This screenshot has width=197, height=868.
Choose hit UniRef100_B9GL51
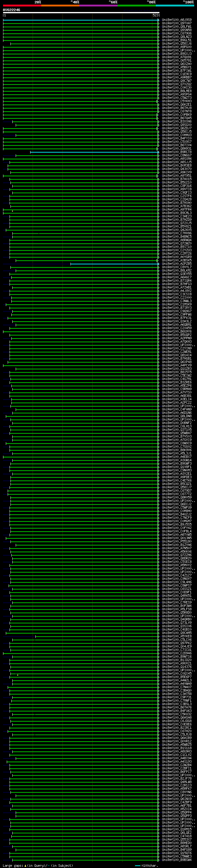[x=177, y=40]
